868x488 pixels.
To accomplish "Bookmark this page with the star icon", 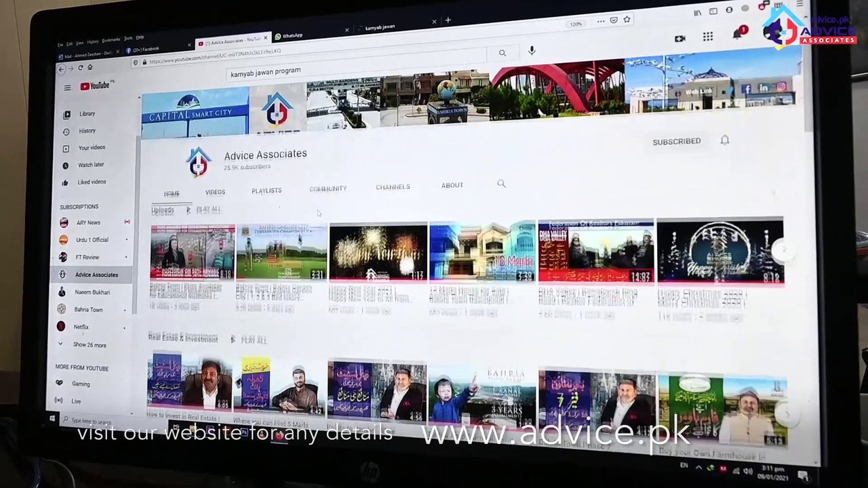I will (627, 20).
